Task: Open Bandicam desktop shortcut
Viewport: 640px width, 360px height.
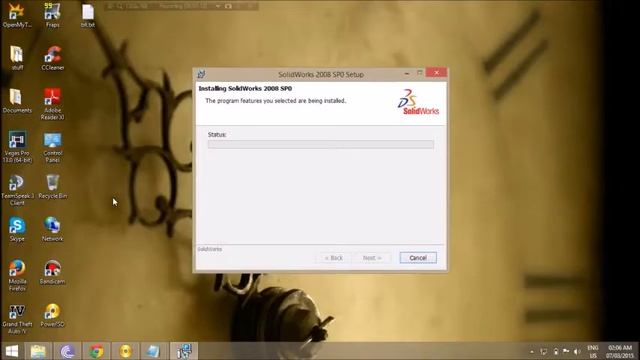Action: point(53,272)
